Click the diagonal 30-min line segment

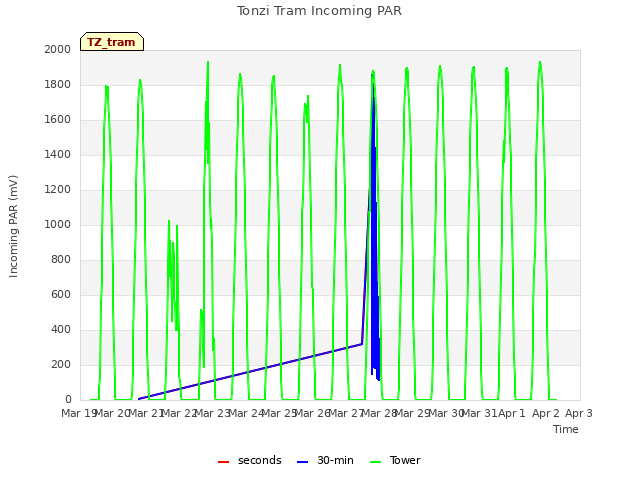click(x=250, y=372)
